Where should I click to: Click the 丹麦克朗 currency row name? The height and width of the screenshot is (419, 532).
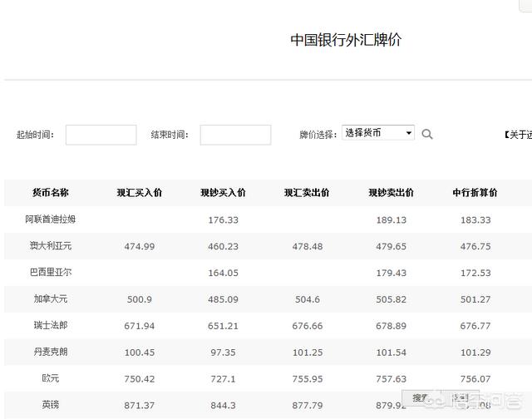tap(51, 352)
